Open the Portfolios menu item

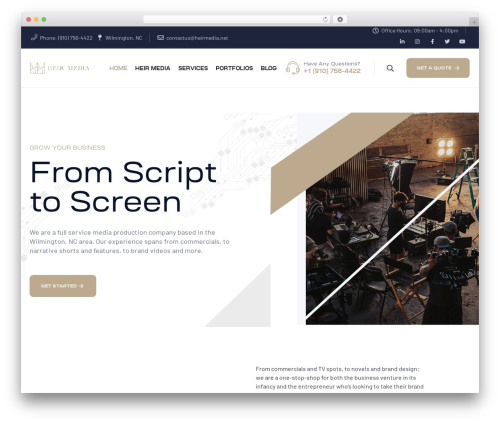(x=234, y=68)
